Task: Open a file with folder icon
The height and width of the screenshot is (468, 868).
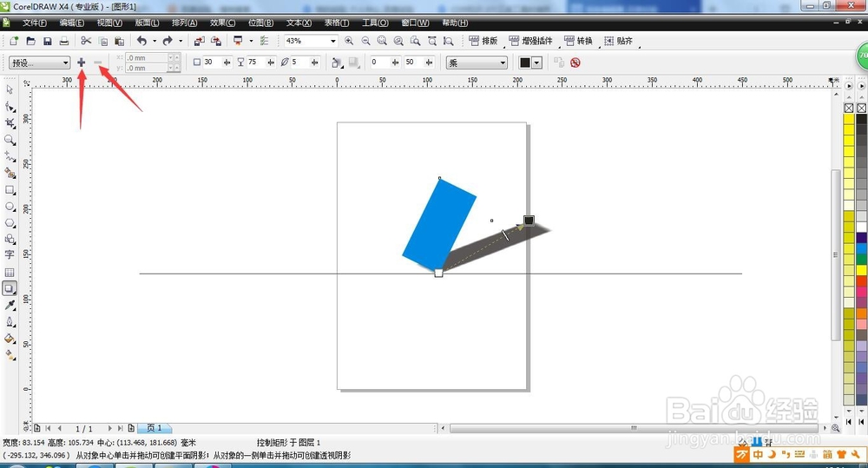Action: coord(31,41)
